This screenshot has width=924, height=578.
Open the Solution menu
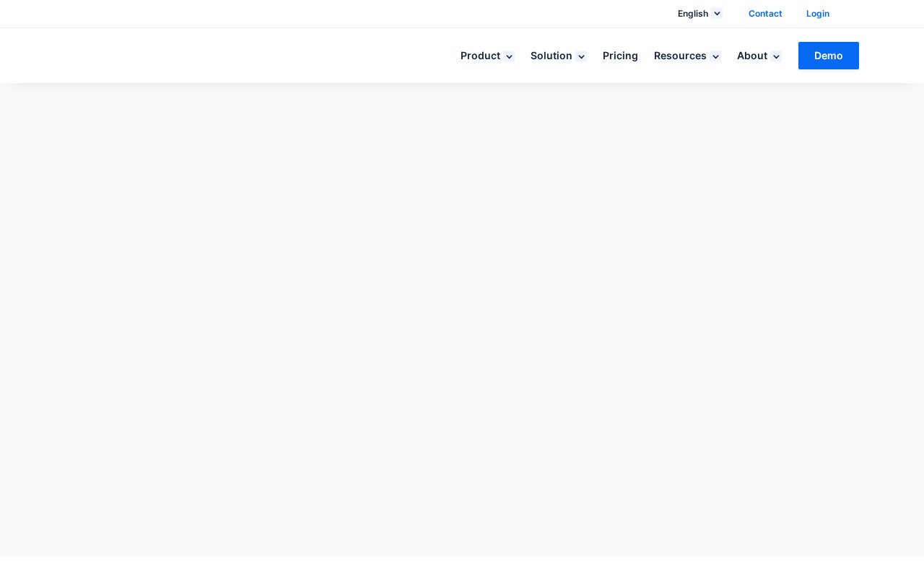(x=551, y=56)
